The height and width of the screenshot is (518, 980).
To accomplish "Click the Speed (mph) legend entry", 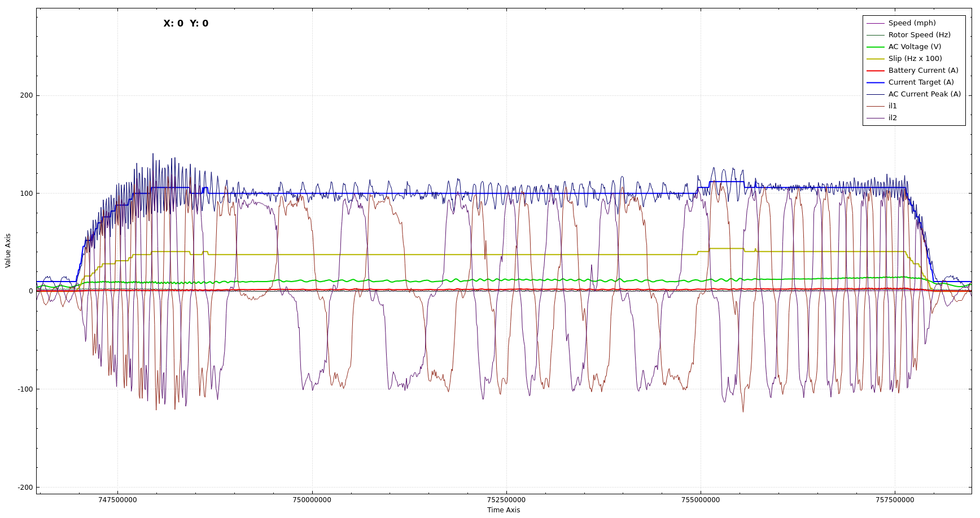I will (912, 23).
